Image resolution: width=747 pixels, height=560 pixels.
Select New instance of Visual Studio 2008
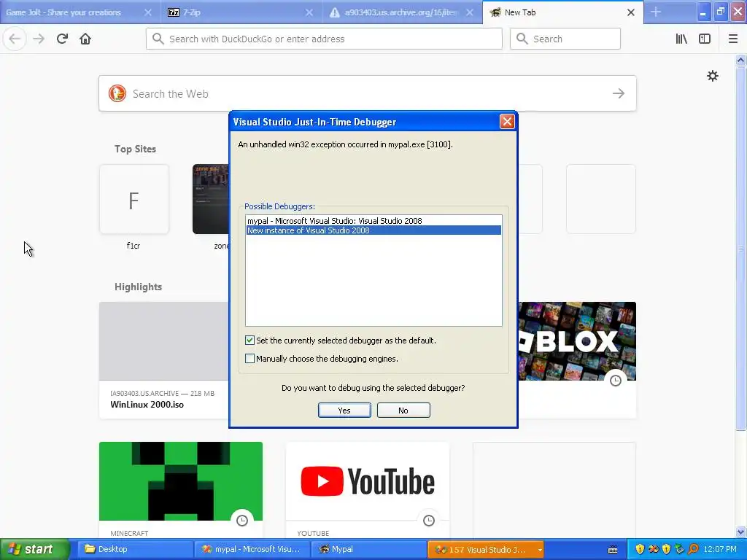coord(373,230)
